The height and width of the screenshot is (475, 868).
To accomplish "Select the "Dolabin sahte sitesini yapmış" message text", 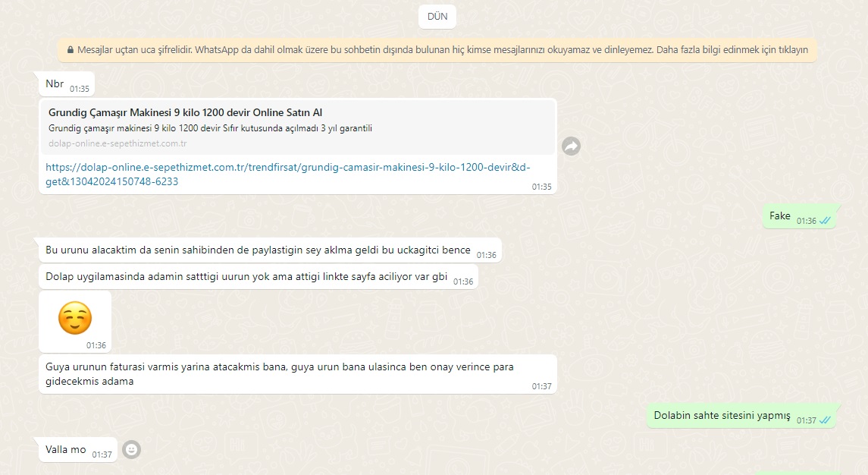I will [x=722, y=416].
